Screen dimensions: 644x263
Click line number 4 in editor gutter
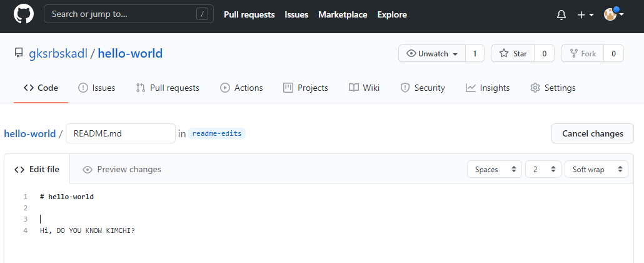coord(26,230)
